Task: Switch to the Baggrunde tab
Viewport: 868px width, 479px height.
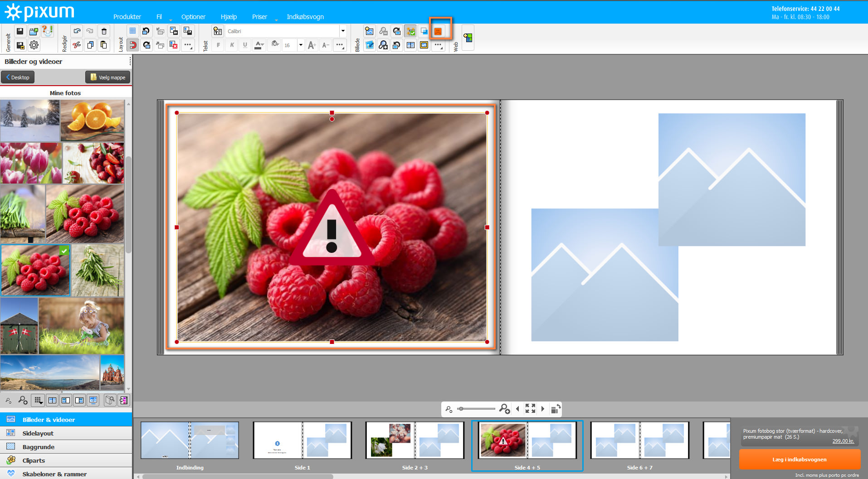Action: click(x=39, y=447)
